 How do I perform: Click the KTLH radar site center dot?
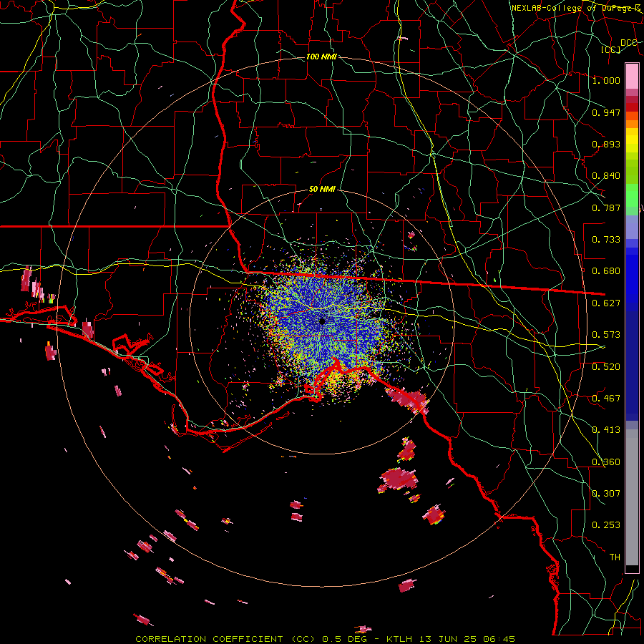tap(323, 321)
